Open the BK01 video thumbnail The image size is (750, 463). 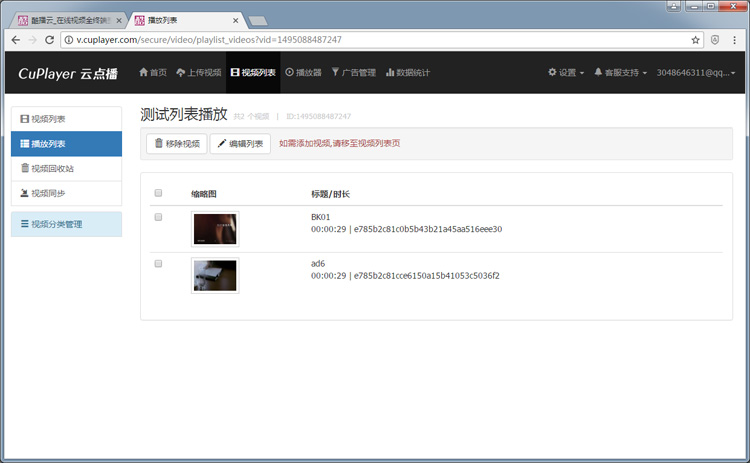[x=215, y=229]
